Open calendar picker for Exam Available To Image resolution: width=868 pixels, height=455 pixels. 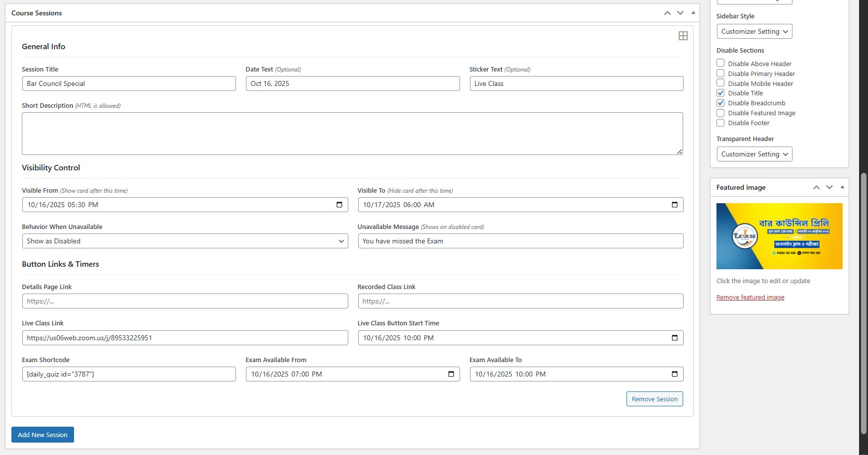[x=674, y=374]
